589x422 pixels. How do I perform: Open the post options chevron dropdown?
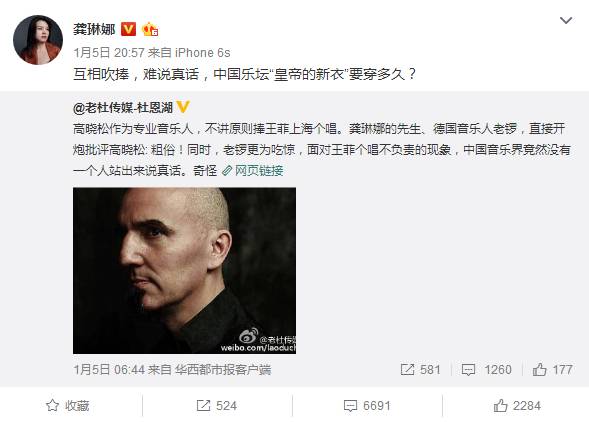click(566, 20)
